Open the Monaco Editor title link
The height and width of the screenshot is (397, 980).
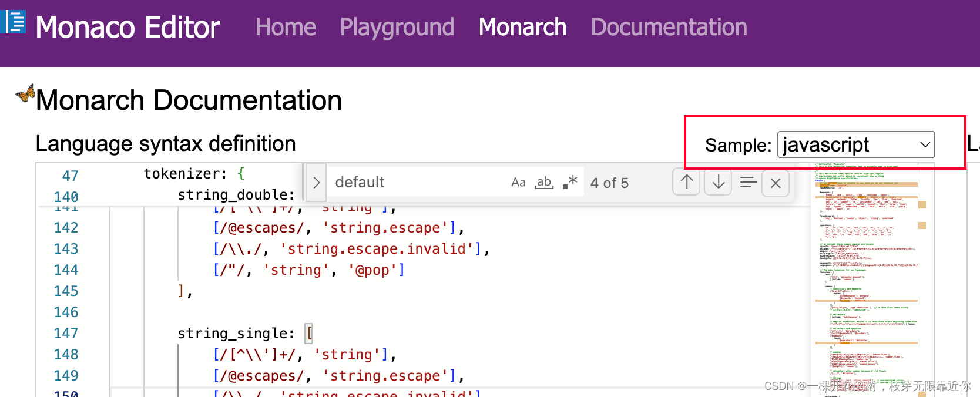coord(127,27)
